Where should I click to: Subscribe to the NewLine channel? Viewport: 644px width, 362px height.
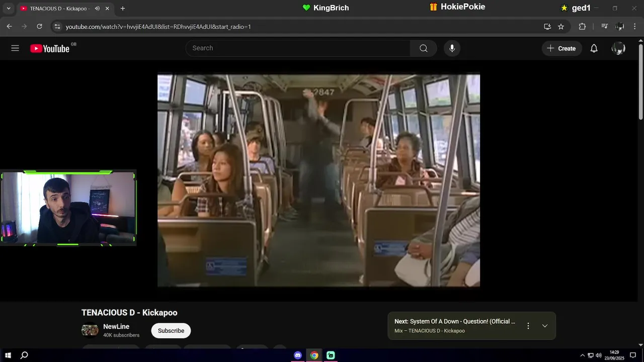[x=171, y=331]
